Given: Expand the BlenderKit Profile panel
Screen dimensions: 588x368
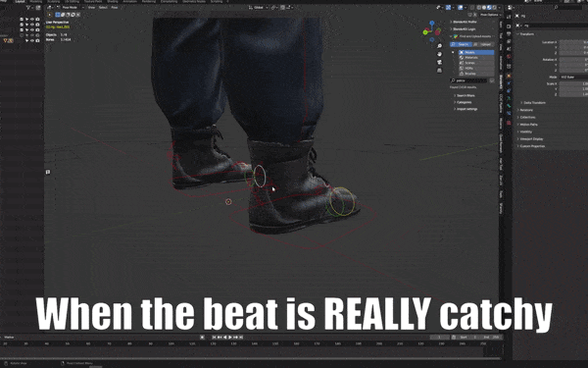Looking at the screenshot, I should coord(465,22).
